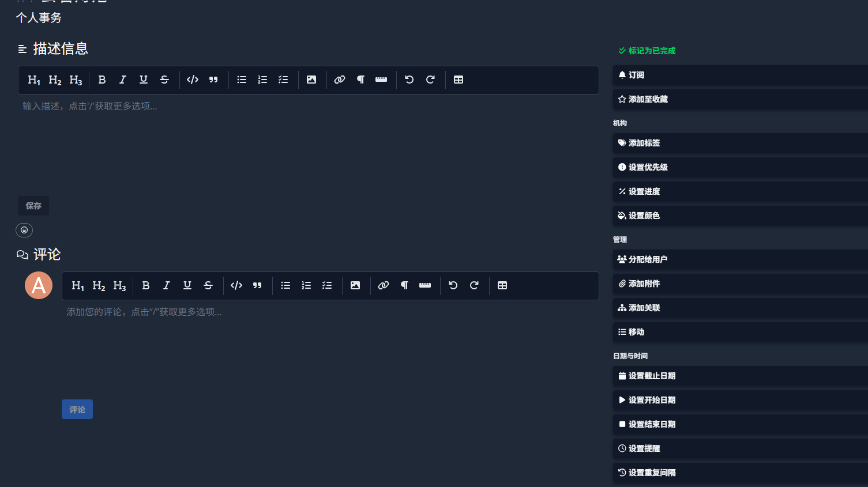The height and width of the screenshot is (487, 868).
Task: Open 设置颜色 color option
Action: [740, 216]
